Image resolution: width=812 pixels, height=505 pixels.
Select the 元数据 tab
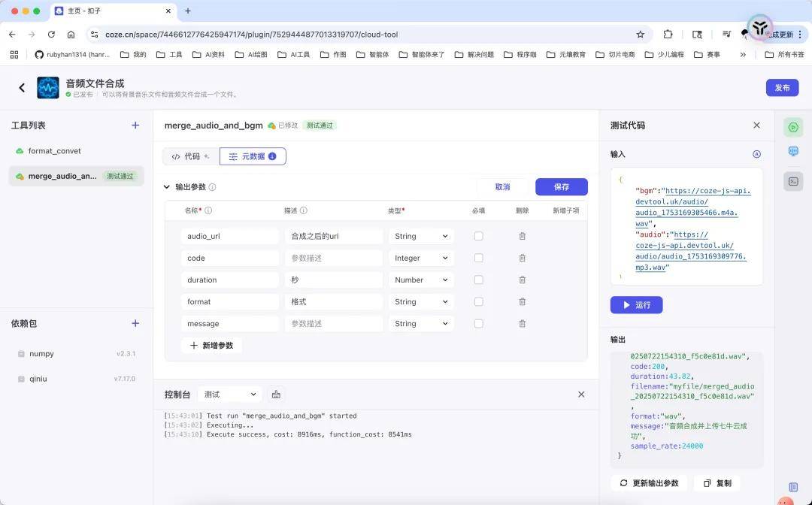tap(253, 156)
